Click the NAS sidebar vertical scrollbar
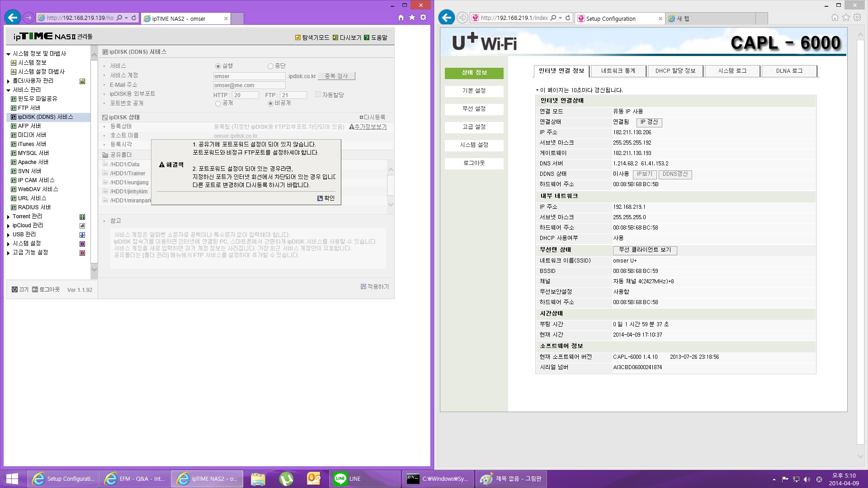The height and width of the screenshot is (488, 868). (94, 161)
